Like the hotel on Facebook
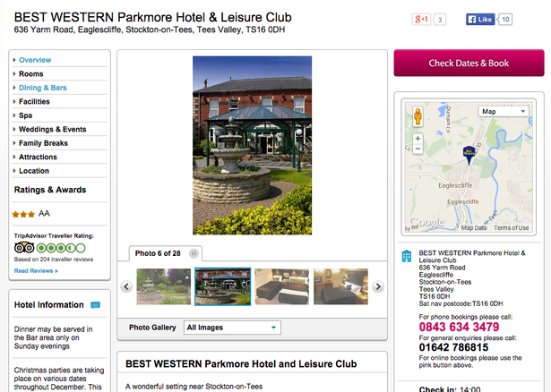 pyautogui.click(x=480, y=20)
